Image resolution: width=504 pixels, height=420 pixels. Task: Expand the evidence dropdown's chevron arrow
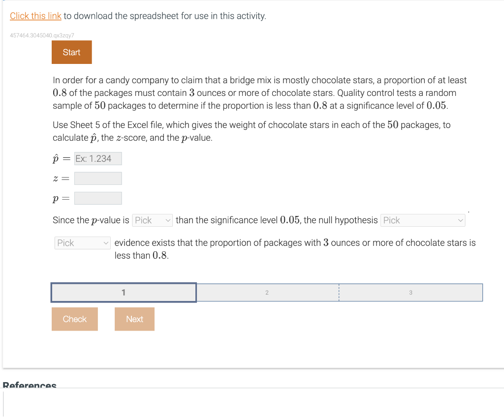[105, 242]
